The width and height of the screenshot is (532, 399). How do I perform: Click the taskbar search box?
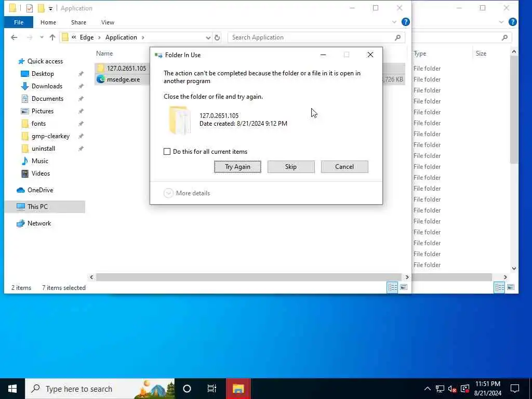(100, 389)
